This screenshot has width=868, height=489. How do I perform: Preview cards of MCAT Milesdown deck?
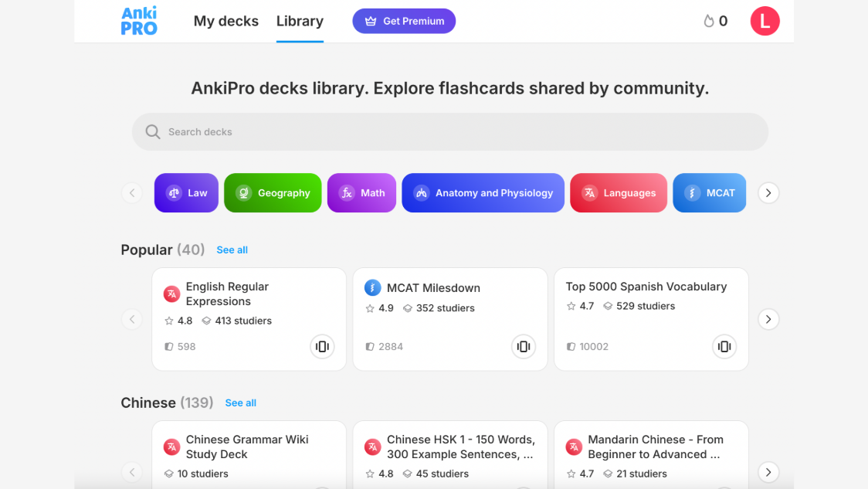pos(523,347)
